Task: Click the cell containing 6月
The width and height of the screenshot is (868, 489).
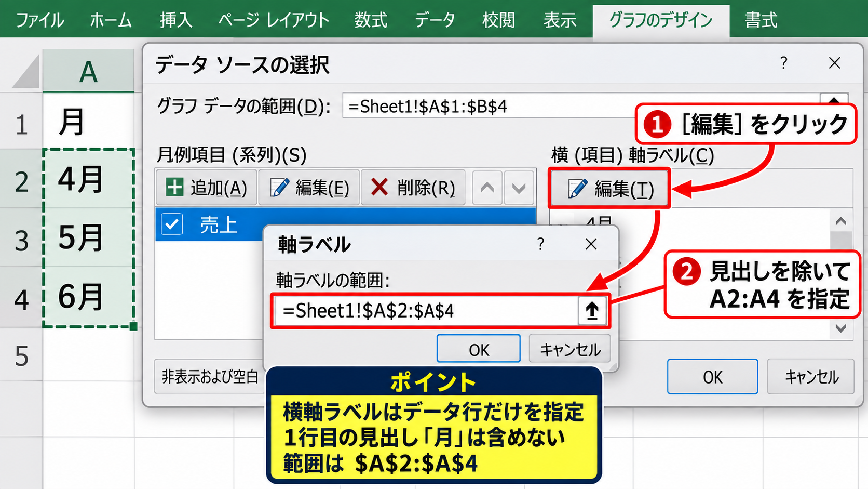Action: coord(88,297)
